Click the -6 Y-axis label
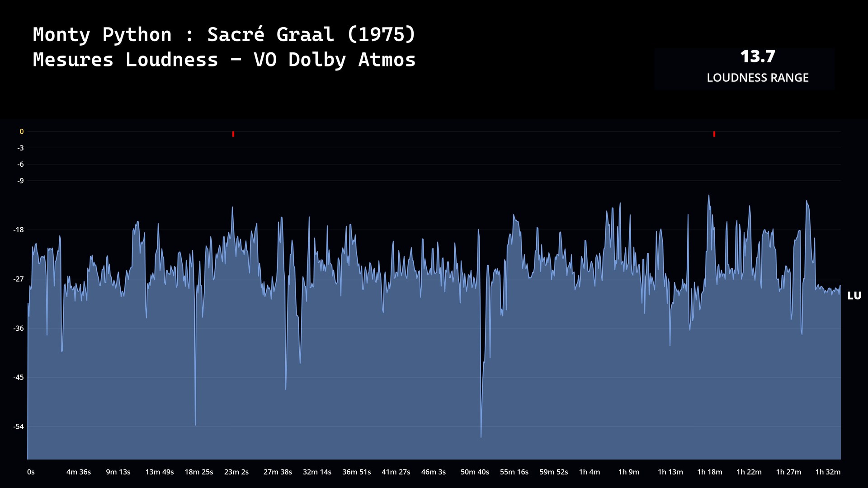 point(20,164)
